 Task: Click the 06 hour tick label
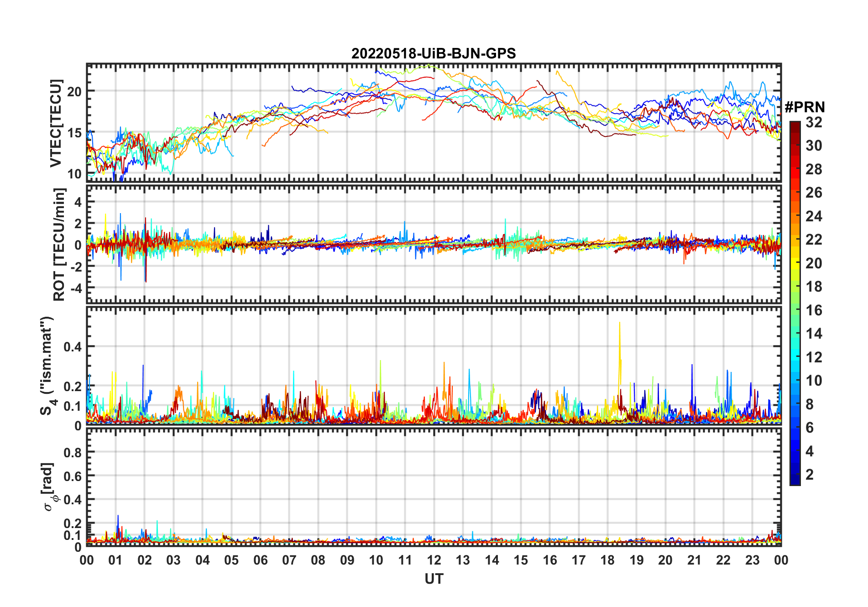click(260, 560)
